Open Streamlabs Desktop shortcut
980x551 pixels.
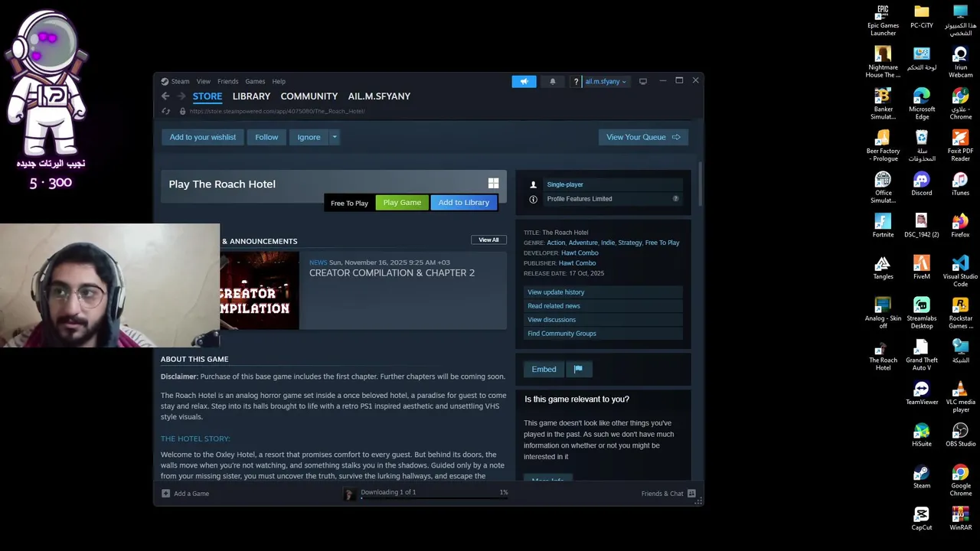[x=922, y=313]
